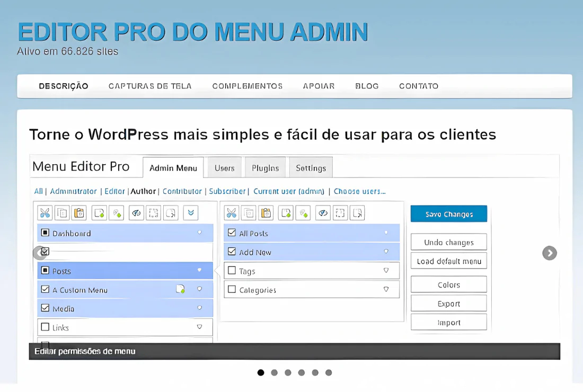Viewport: 583px width, 392px height.
Task: Switch to the Plugins tab
Action: pyautogui.click(x=265, y=168)
